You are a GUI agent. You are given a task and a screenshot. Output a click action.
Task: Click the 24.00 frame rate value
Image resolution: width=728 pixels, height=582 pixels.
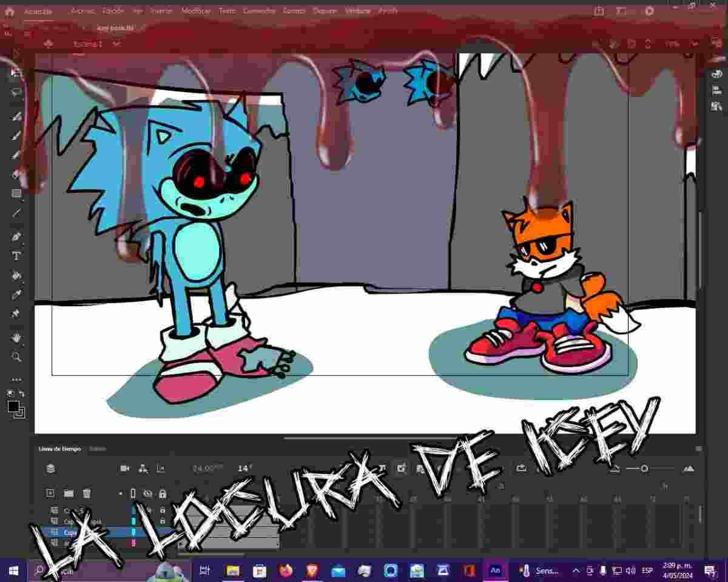click(207, 468)
